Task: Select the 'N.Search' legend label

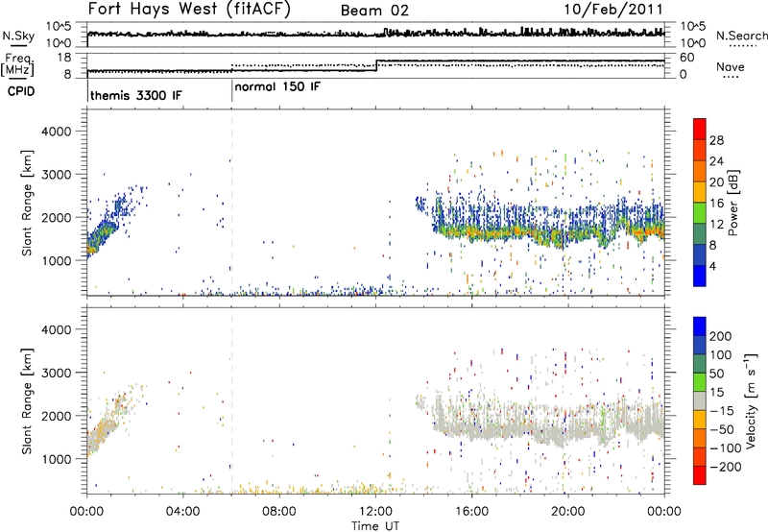Action: pos(741,36)
